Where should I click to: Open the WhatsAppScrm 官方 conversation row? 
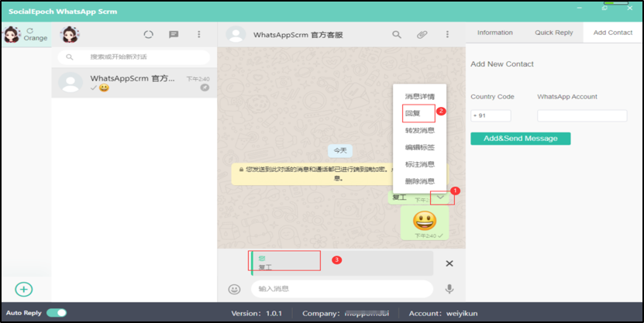coord(134,83)
